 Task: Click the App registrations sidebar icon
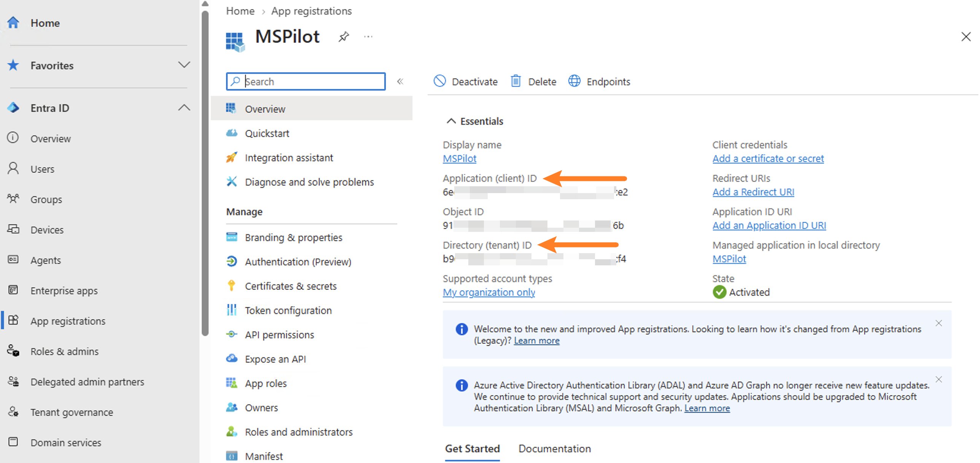pos(13,320)
